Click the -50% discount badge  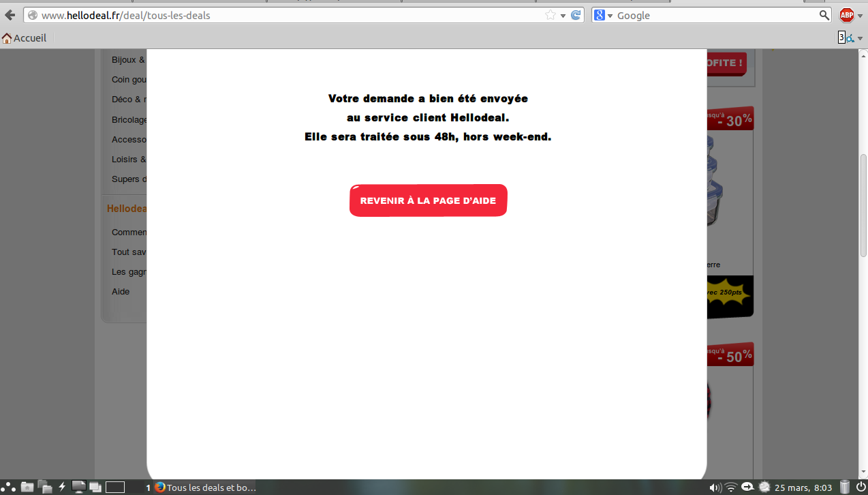pyautogui.click(x=730, y=355)
